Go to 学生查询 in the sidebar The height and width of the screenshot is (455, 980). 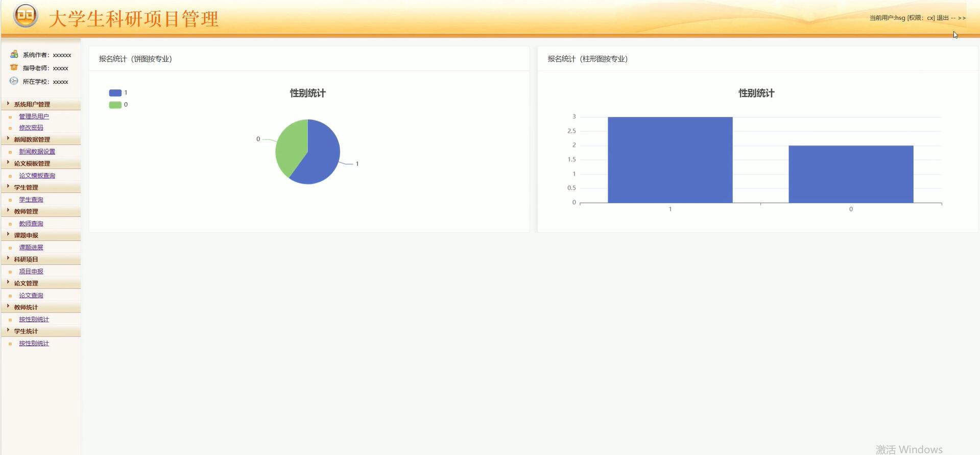[31, 200]
